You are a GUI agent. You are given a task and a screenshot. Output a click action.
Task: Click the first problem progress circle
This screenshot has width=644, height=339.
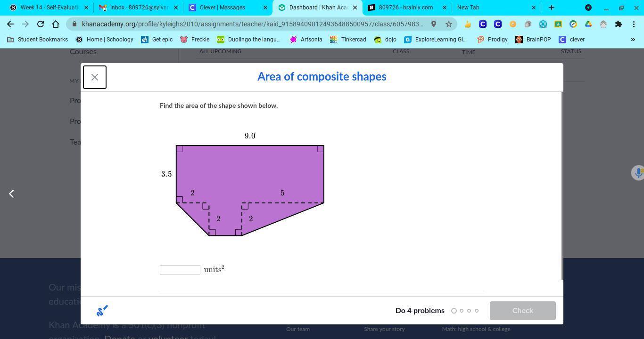coord(454,311)
